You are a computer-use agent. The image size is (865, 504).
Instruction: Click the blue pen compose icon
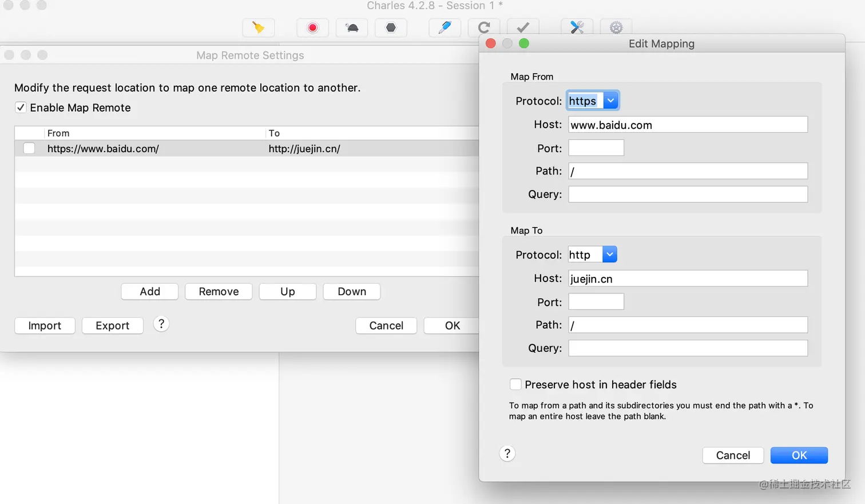pyautogui.click(x=445, y=27)
